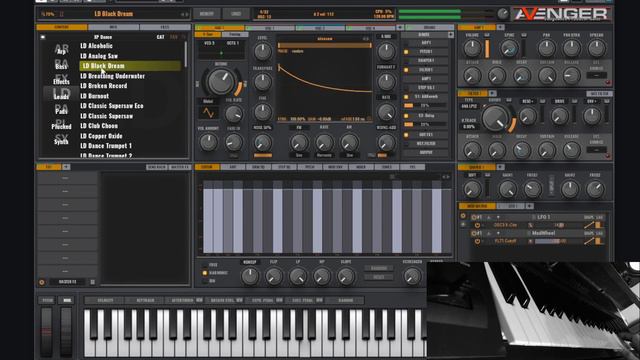Toggle the FILTER1 routing LED
This screenshot has width=640, height=360.
(406, 70)
